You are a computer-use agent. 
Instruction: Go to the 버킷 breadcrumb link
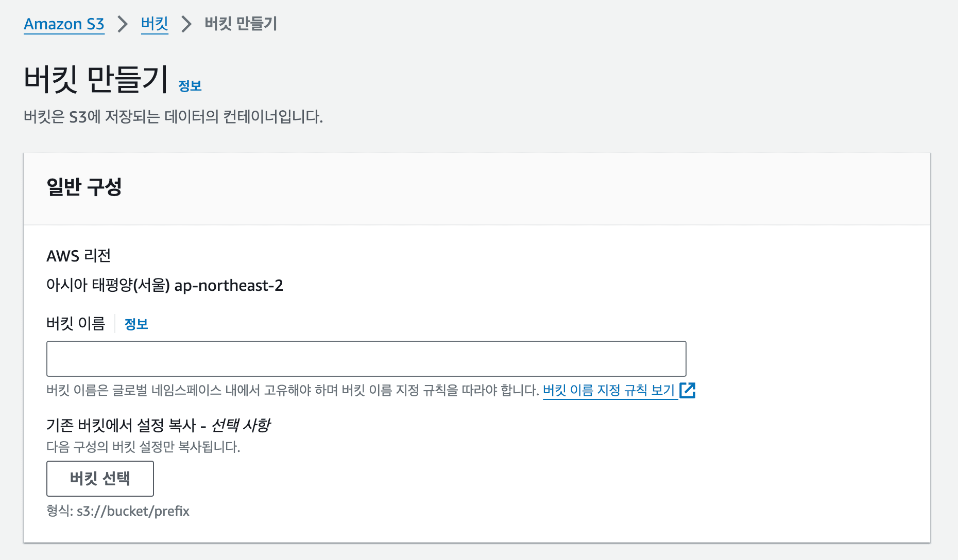[x=155, y=24]
